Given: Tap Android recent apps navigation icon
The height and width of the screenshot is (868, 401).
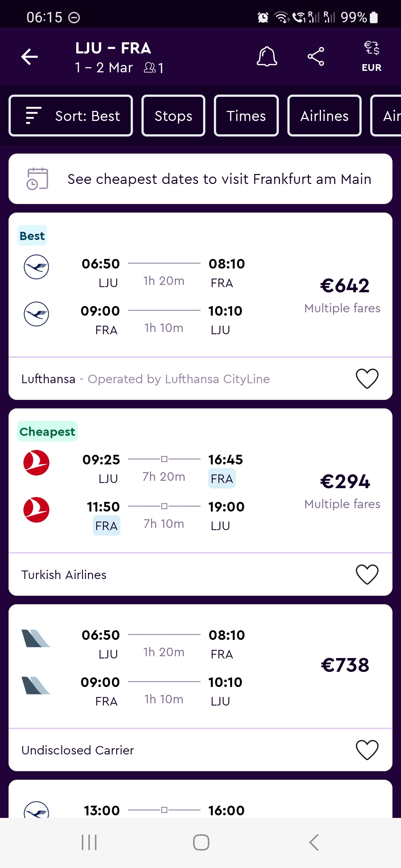Looking at the screenshot, I should pos(89,842).
